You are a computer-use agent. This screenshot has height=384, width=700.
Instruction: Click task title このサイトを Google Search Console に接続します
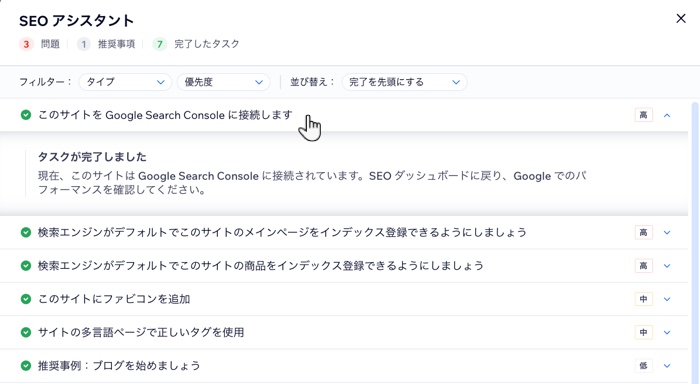(x=165, y=115)
